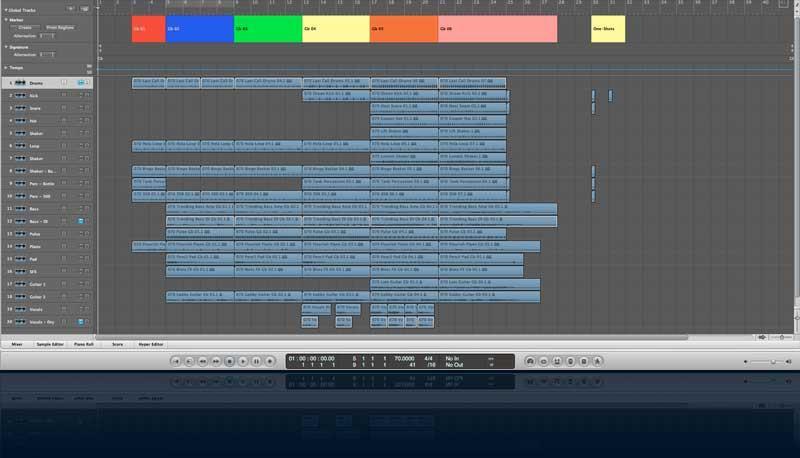
Task: Switch to the Sample Editor tab
Action: click(51, 343)
